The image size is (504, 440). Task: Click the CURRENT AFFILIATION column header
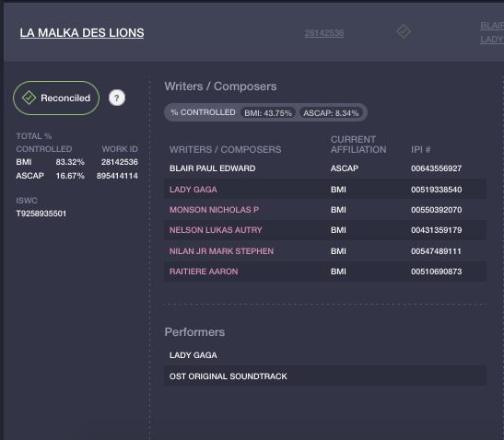358,145
